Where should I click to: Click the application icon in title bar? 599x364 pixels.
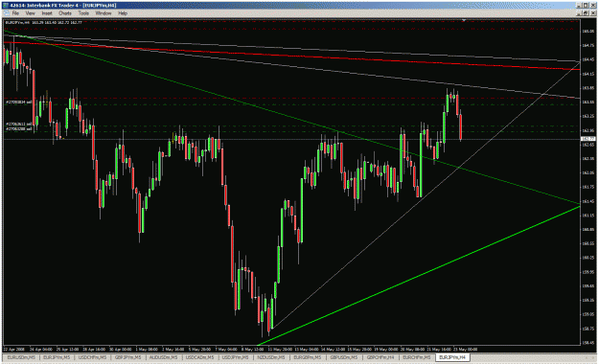pos(6,6)
